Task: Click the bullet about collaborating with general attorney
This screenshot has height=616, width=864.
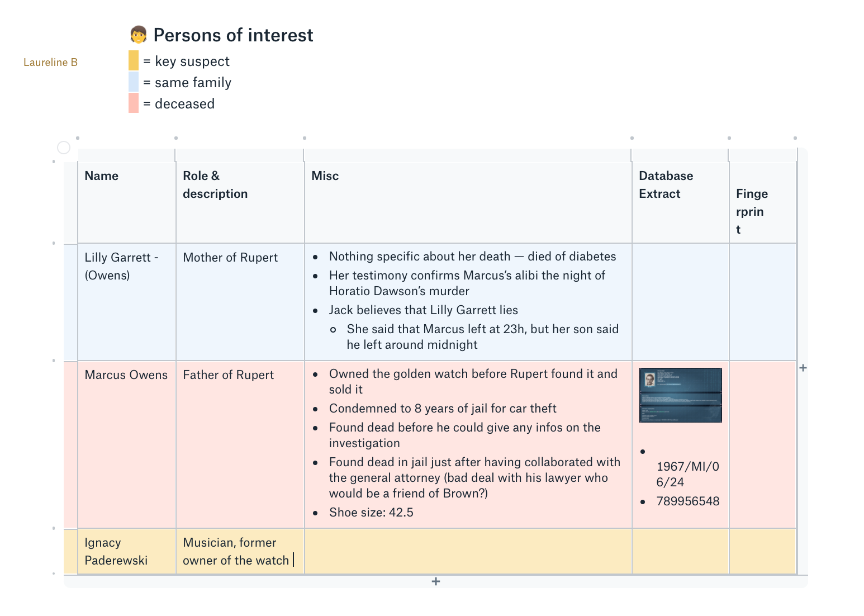Action: point(475,477)
